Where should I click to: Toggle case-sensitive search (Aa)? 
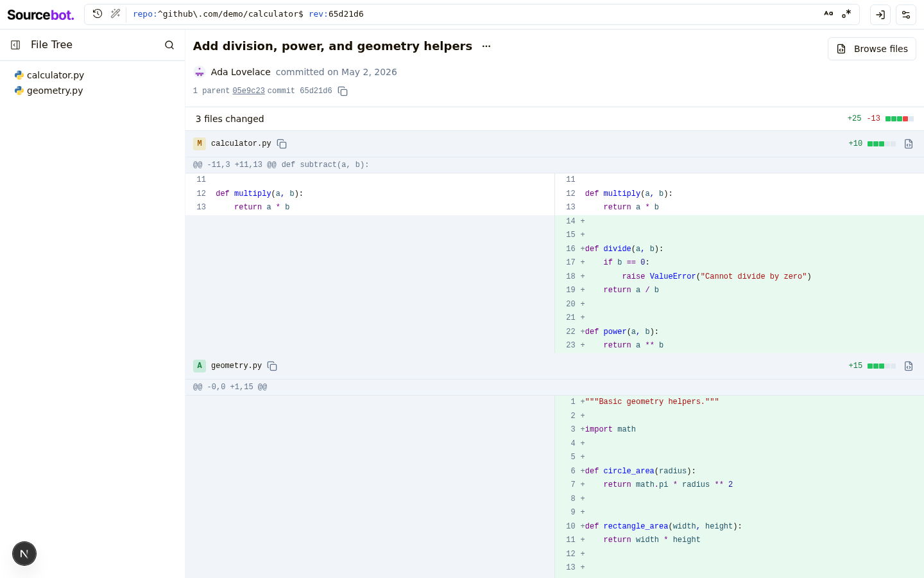pos(828,13)
